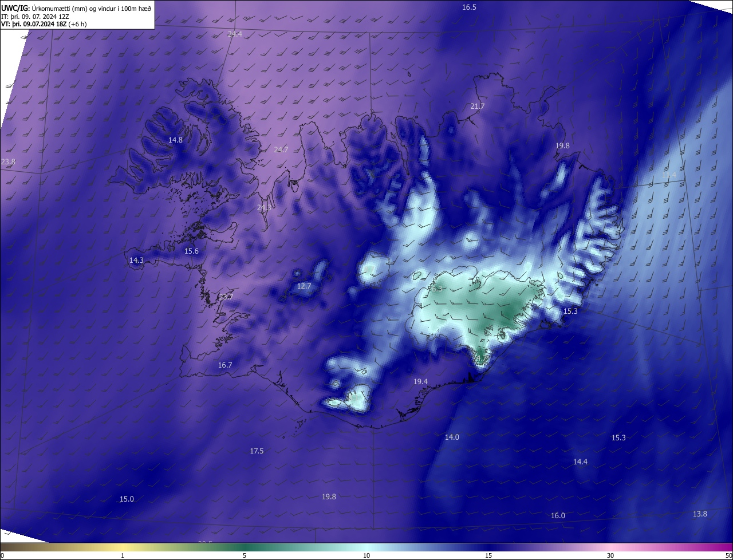The width and height of the screenshot is (733, 560).
Task: Click the 30 tick label on the color scale
Action: coord(610,556)
